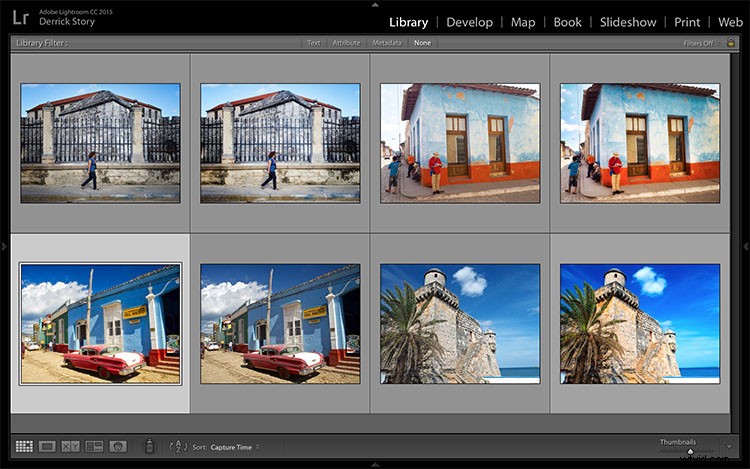
Task: Click the Library Filter label
Action: 42,43
